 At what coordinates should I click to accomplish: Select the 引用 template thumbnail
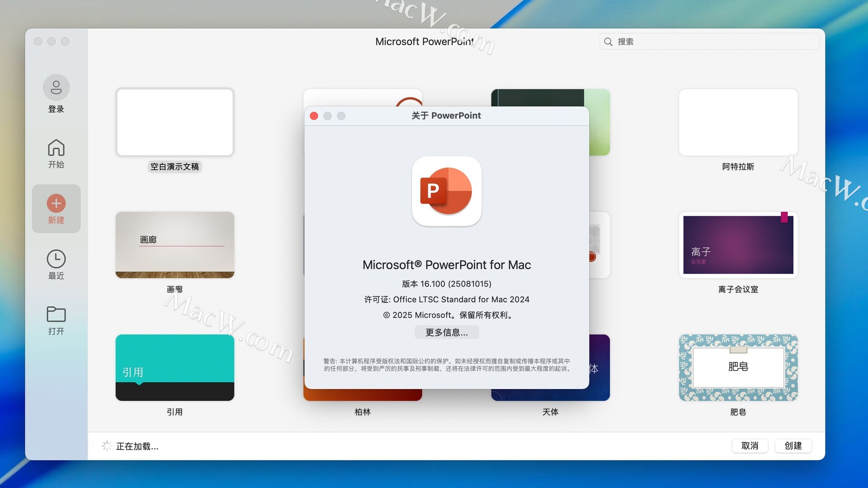click(175, 368)
